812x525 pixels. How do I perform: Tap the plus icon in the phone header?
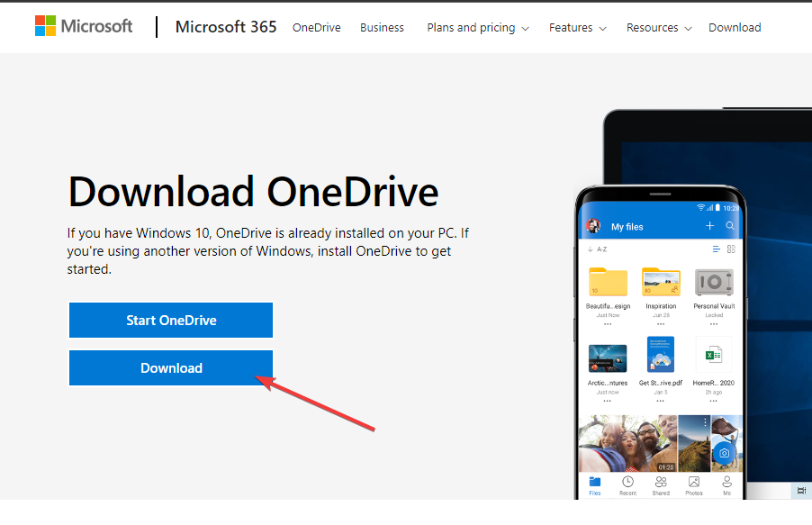(709, 226)
